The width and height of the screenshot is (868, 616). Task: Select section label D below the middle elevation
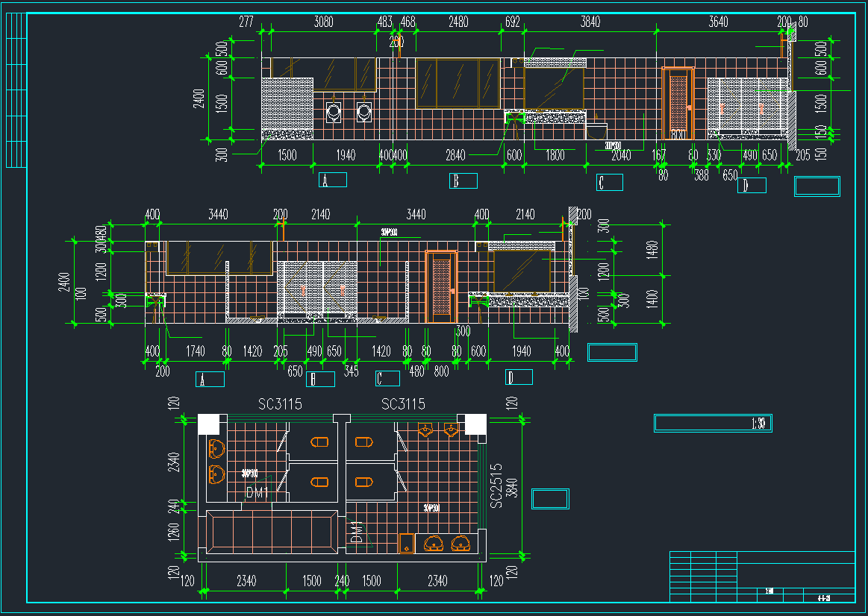pyautogui.click(x=519, y=377)
